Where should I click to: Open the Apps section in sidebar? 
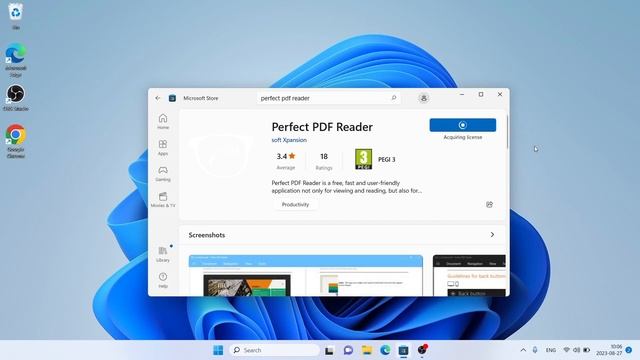[x=163, y=147]
